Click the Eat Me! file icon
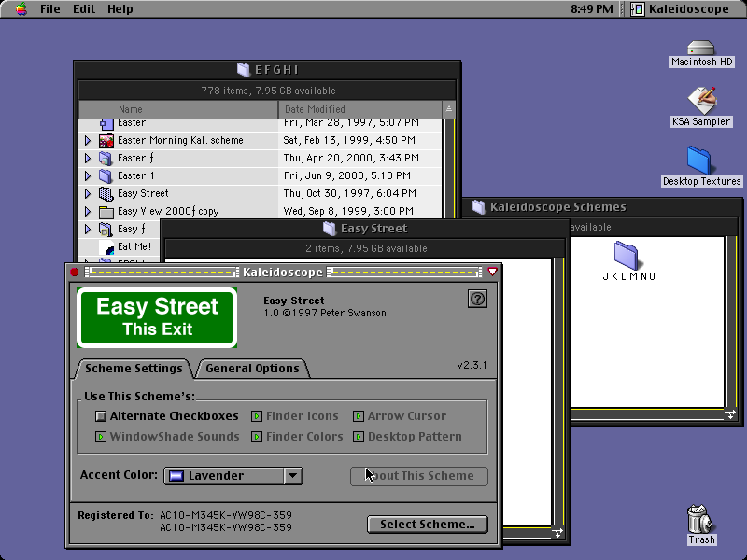Viewport: 747px width, 560px height. [x=106, y=247]
